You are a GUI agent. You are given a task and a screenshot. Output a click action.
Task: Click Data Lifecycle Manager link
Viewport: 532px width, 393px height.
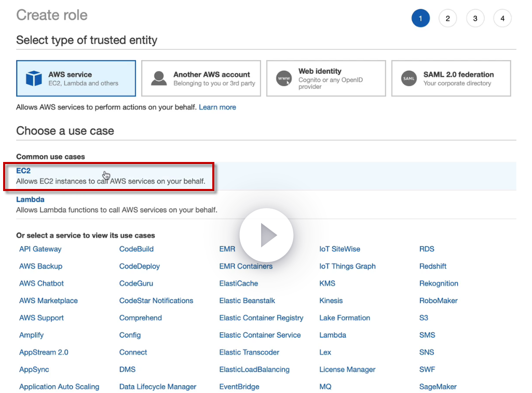158,387
